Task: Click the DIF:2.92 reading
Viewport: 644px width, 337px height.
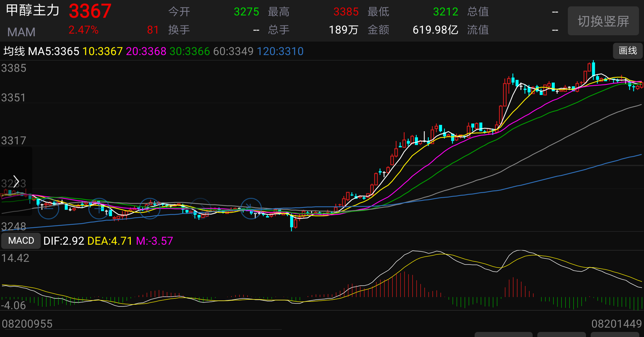Action: 64,241
